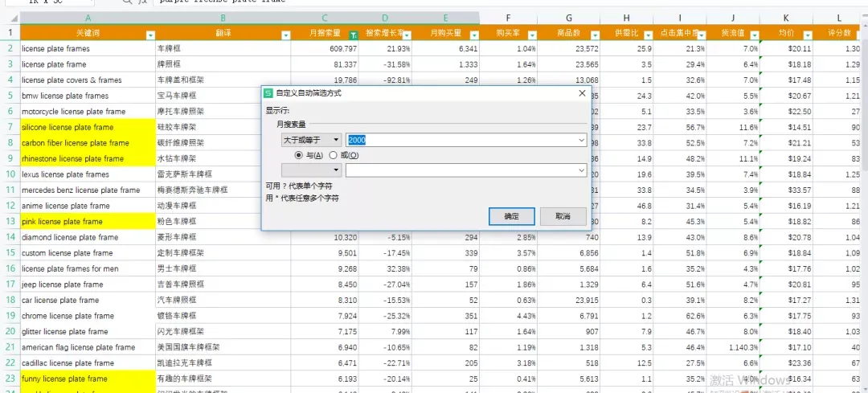This screenshot has width=868, height=393.
Task: Select average price cell $22.50
Action: click(x=786, y=111)
